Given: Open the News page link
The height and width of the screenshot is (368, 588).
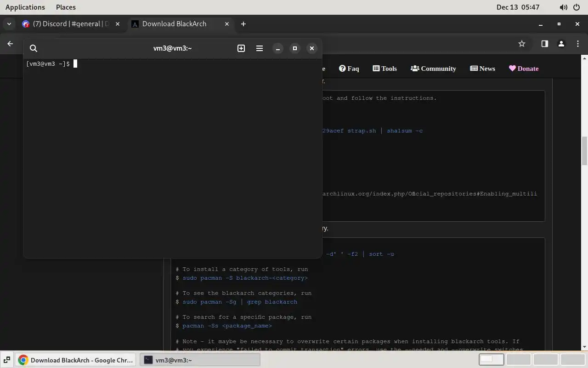Looking at the screenshot, I should pyautogui.click(x=482, y=69).
